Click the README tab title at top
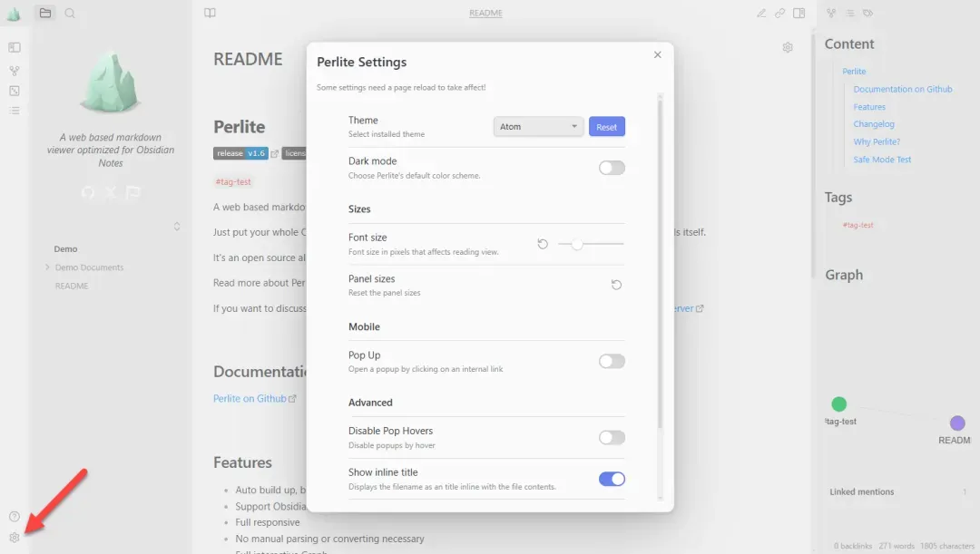This screenshot has height=554, width=980. click(x=485, y=13)
